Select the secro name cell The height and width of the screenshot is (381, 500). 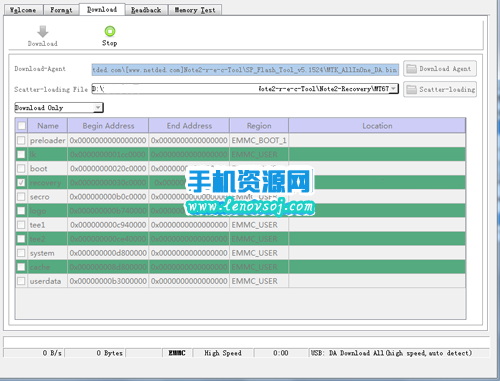[48, 197]
